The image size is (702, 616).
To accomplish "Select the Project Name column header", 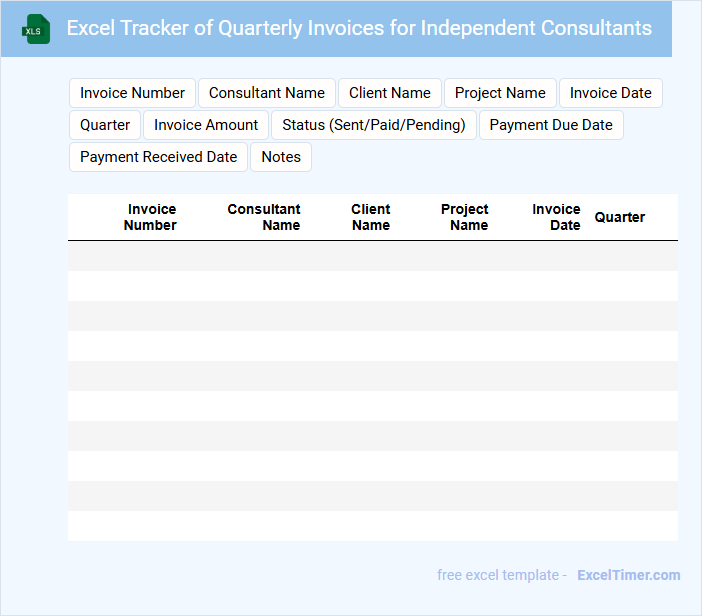I will coord(465,217).
